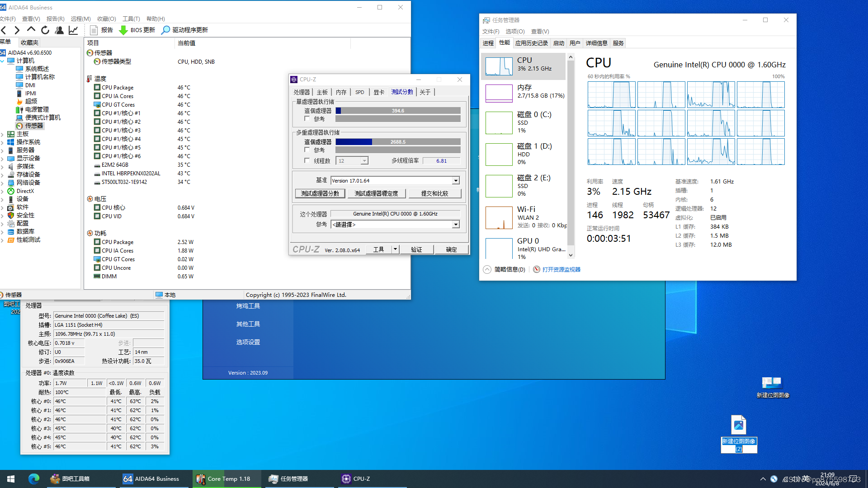
Task: Click AIDA64 up-level arrow icon
Action: point(31,30)
